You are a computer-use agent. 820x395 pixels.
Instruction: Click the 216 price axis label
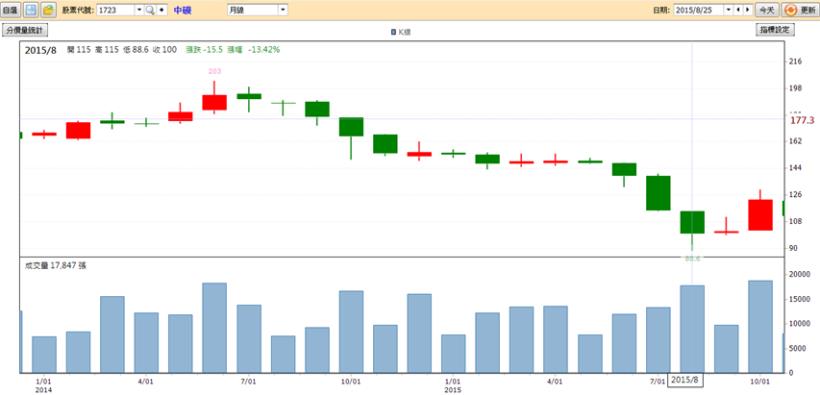795,62
